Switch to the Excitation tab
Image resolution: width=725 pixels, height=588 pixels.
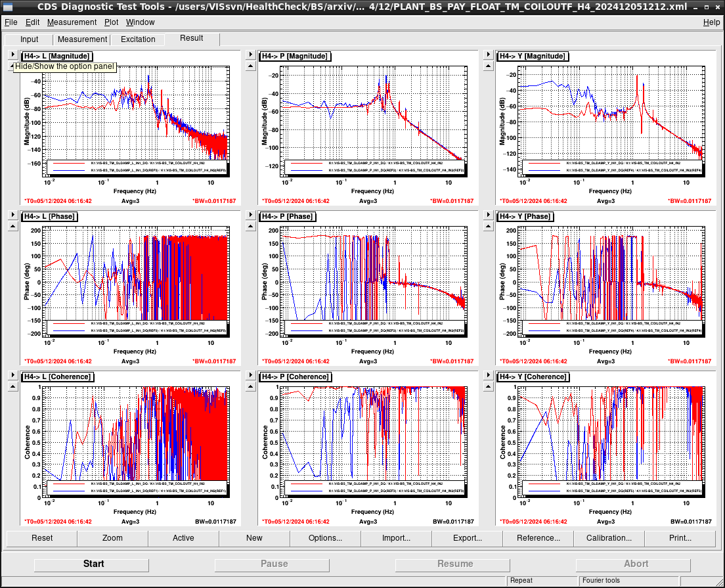pos(138,39)
